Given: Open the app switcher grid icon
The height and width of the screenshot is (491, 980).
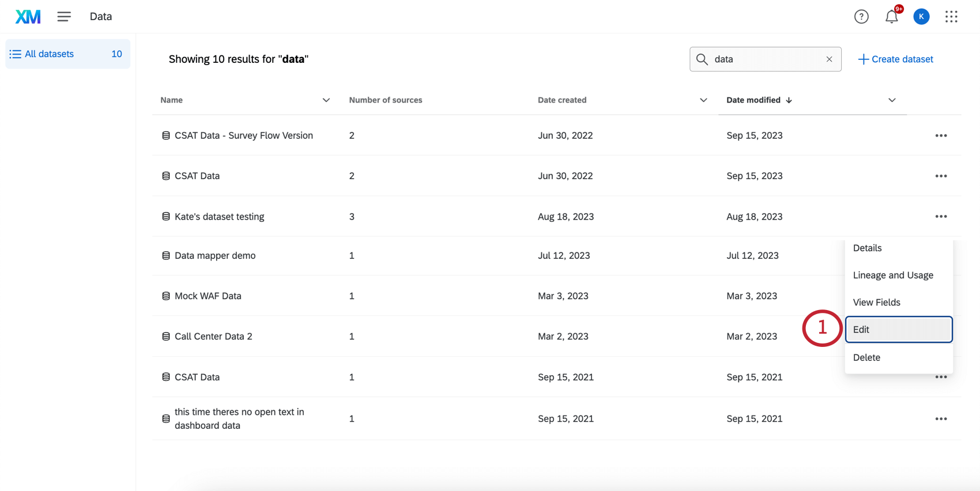Looking at the screenshot, I should (x=951, y=17).
